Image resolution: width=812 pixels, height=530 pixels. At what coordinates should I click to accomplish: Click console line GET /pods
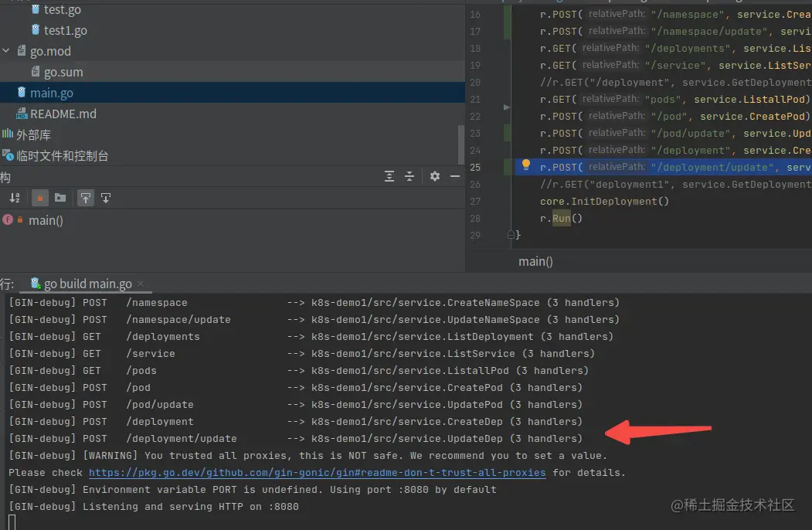pos(299,370)
